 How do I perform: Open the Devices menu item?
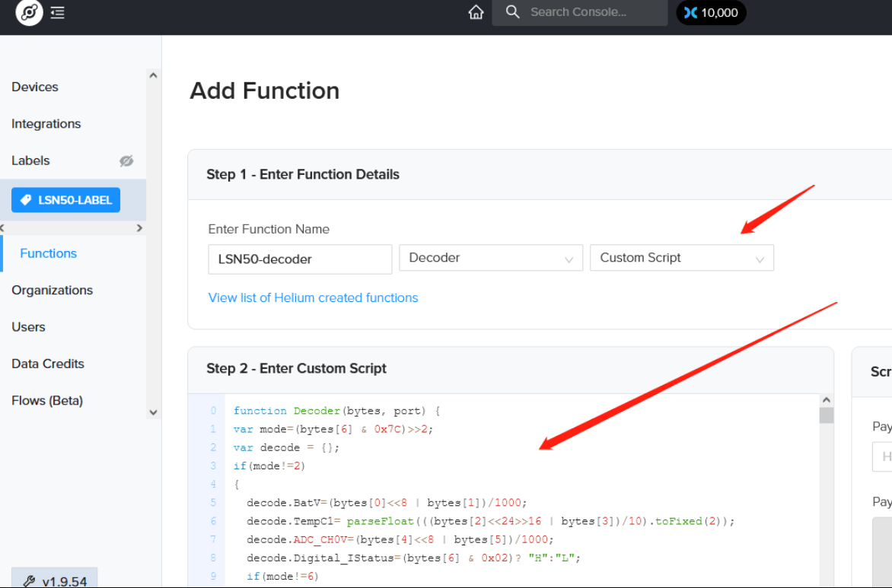[35, 87]
